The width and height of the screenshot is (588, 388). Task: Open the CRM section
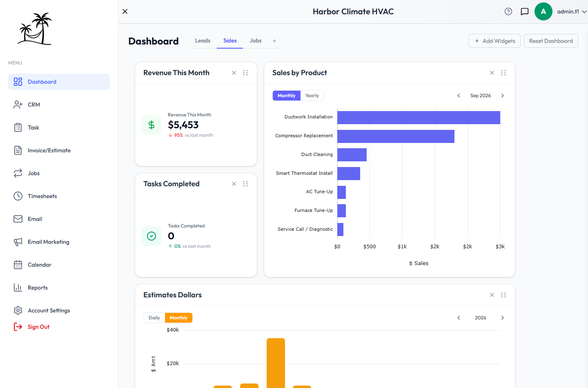point(59,105)
